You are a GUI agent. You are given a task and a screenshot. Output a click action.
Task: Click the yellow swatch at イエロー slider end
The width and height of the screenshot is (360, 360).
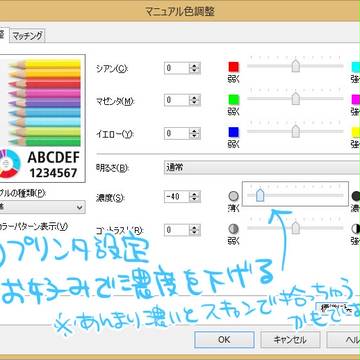[356, 132]
